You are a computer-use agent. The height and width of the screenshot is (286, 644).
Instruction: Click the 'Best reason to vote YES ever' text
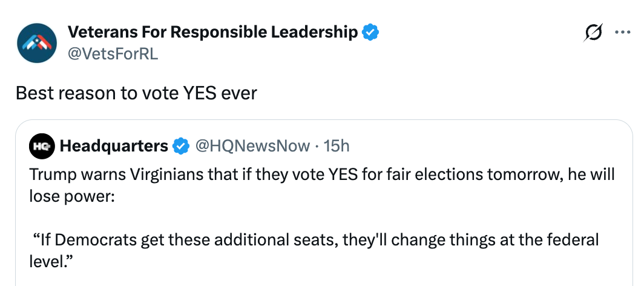(136, 93)
